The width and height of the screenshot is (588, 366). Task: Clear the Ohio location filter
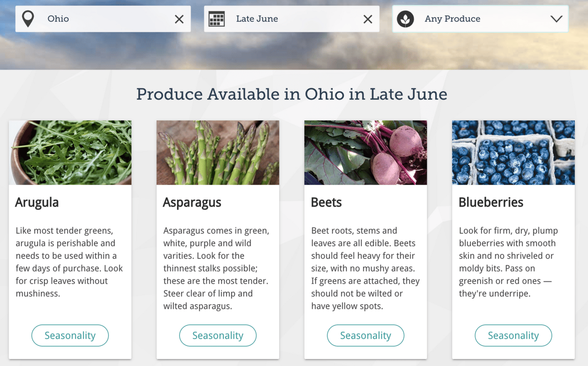pyautogui.click(x=179, y=19)
